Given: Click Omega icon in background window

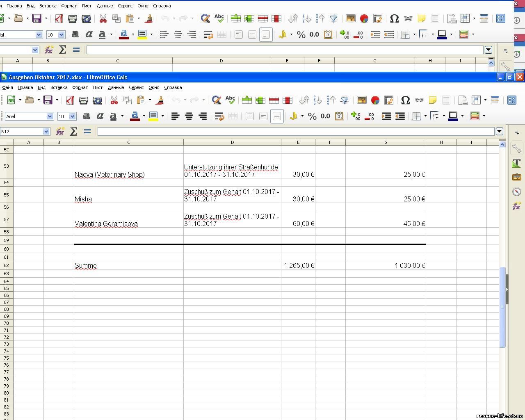Looking at the screenshot, I should pos(395,18).
